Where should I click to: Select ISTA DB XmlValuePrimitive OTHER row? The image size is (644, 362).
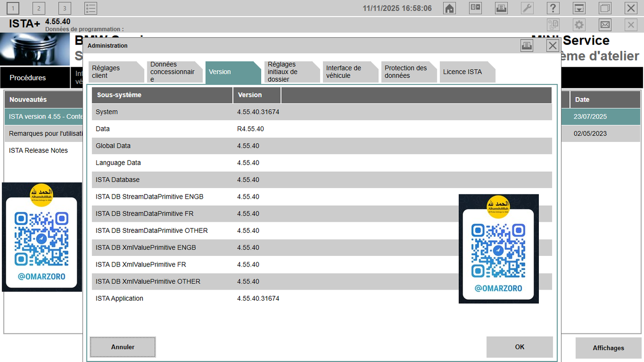tap(322, 282)
